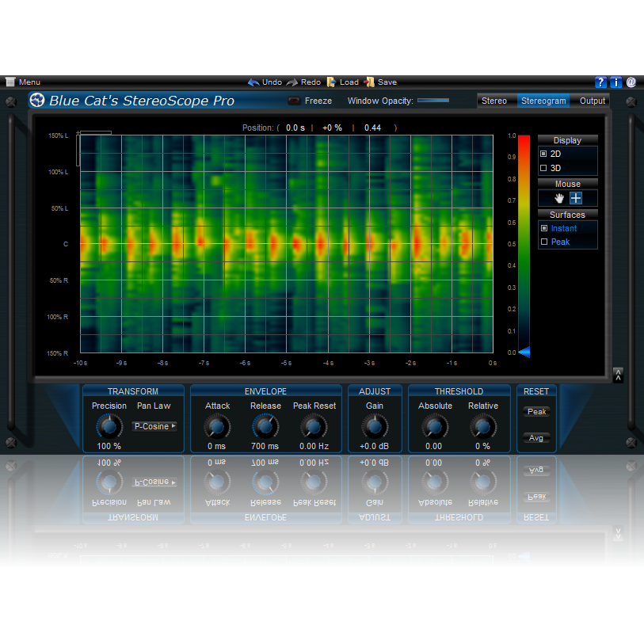
Task: Open the P-Cosine Pan Law dropdown
Action: (x=154, y=426)
